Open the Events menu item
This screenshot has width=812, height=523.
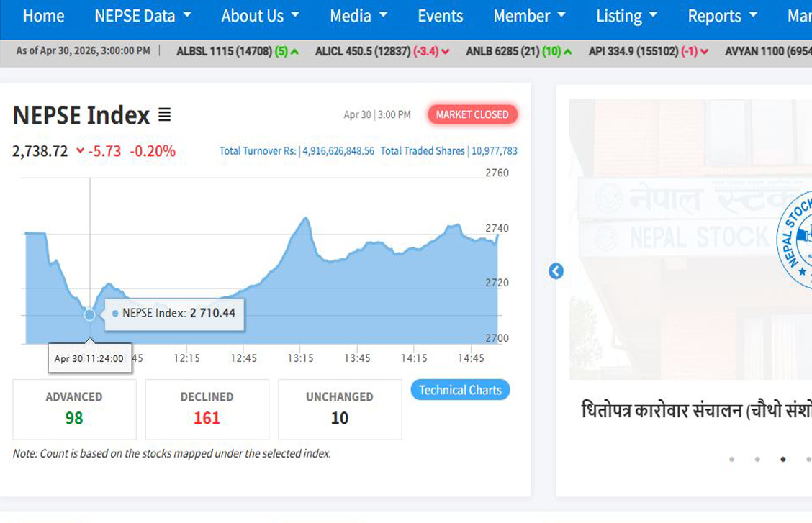pos(440,16)
